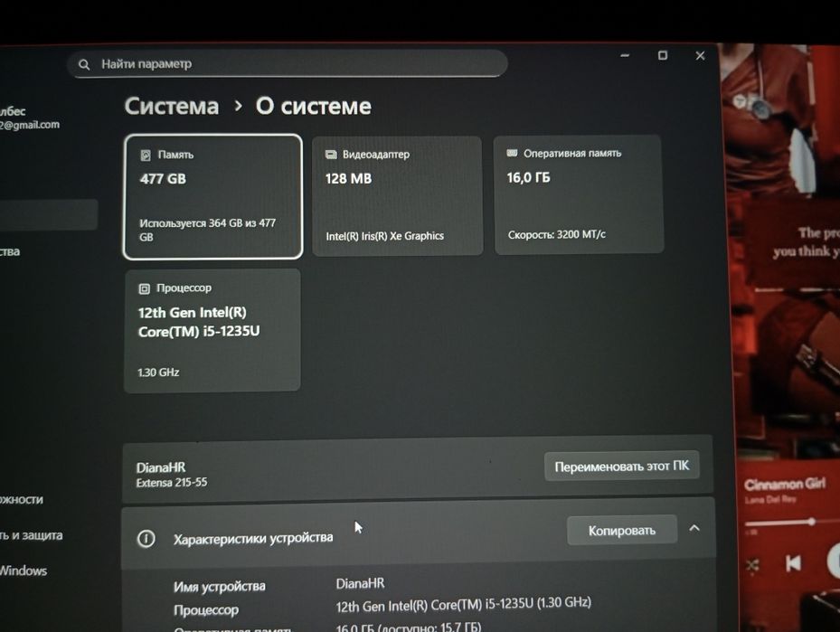
Task: Select "Скорость: 3200 МТ/с" text
Action: click(x=557, y=234)
